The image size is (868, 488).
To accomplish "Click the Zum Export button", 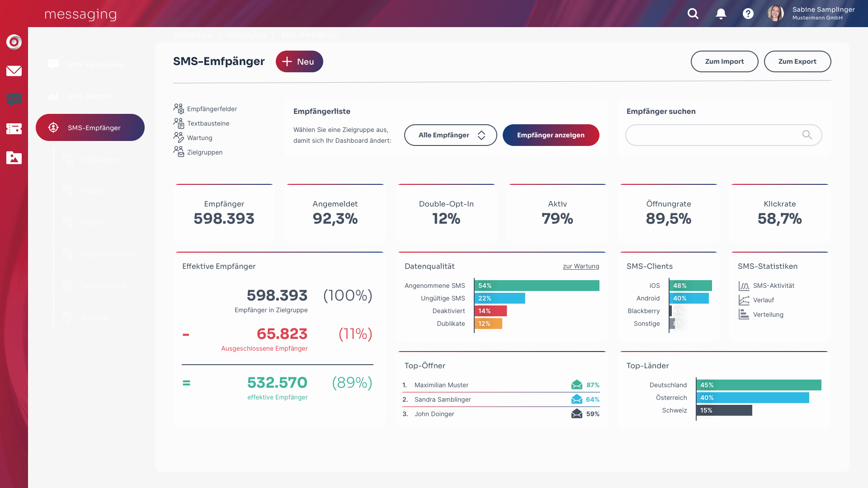I will pos(797,61).
